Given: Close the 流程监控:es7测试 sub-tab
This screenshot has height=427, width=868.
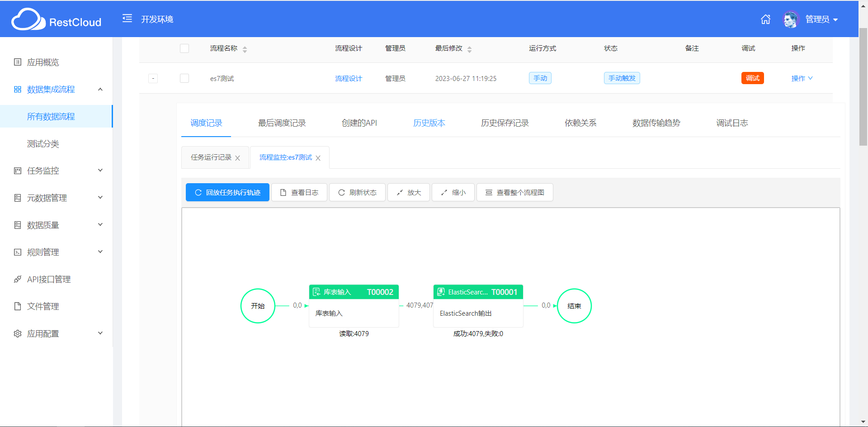Looking at the screenshot, I should point(318,158).
